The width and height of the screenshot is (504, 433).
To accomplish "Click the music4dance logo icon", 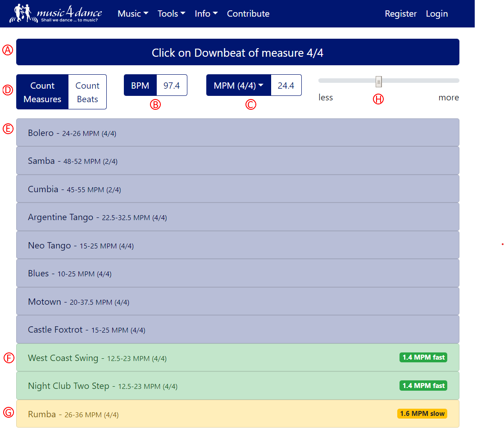I will point(23,14).
